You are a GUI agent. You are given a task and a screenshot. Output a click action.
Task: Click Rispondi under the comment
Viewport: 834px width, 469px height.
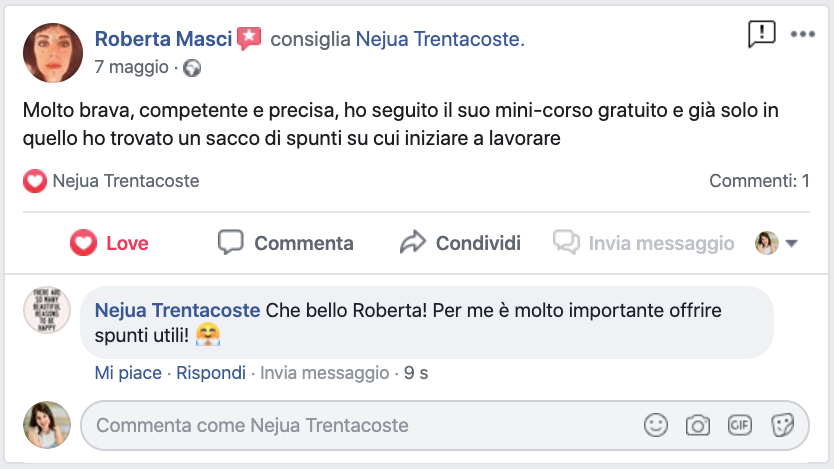(211, 373)
